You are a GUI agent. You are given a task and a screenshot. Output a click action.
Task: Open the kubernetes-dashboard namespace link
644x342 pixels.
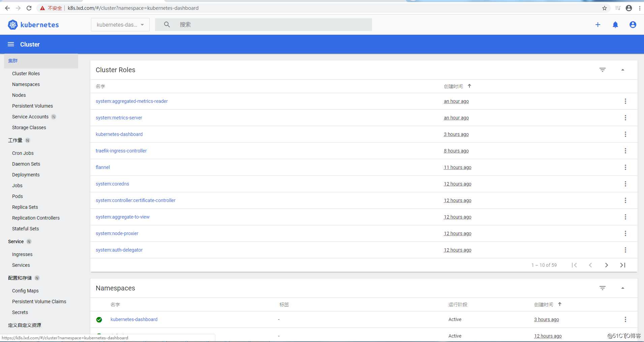[x=134, y=319]
